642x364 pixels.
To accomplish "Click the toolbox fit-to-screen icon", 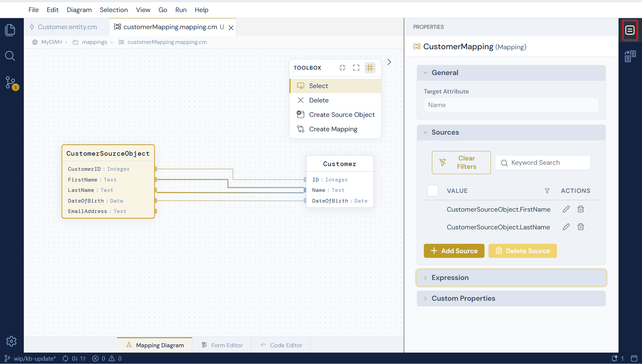I will pyautogui.click(x=356, y=68).
